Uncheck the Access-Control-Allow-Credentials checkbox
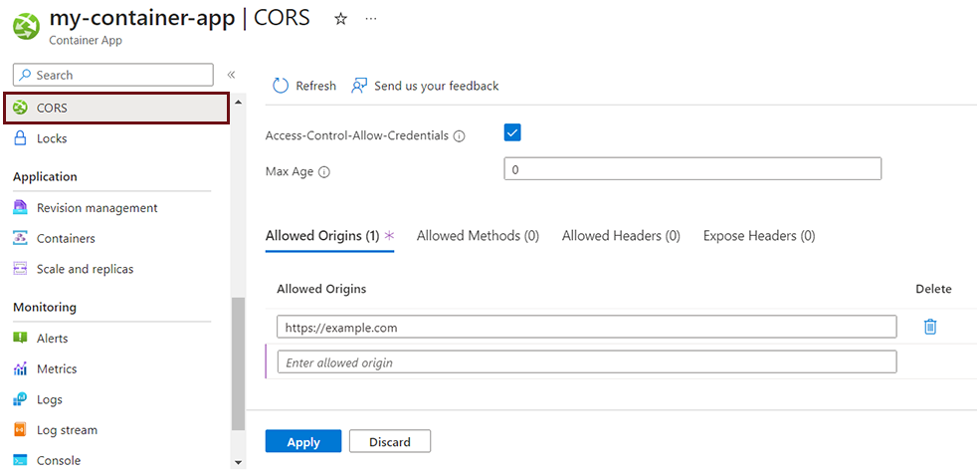The height and width of the screenshot is (473, 980). pyautogui.click(x=512, y=132)
